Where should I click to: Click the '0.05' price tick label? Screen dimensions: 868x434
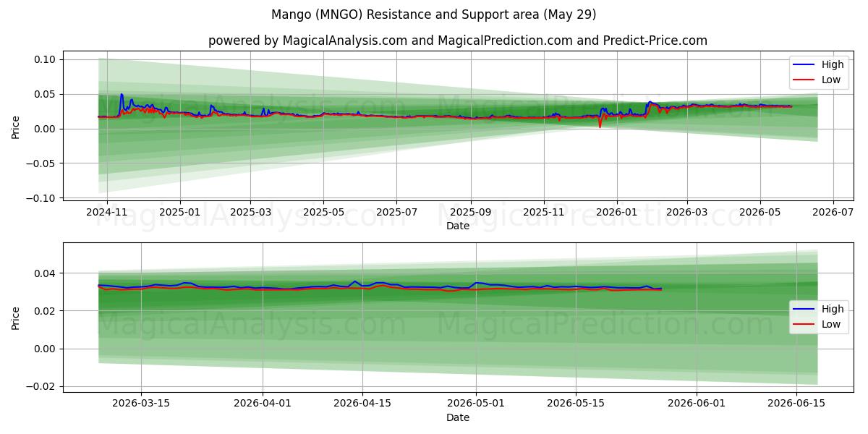46,94
